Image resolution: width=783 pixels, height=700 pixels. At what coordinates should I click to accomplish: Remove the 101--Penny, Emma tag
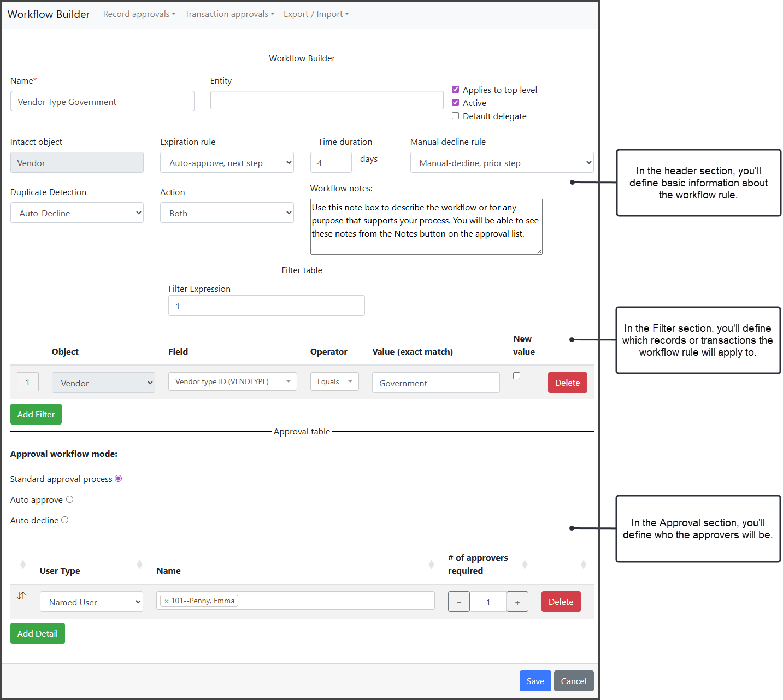pos(167,601)
